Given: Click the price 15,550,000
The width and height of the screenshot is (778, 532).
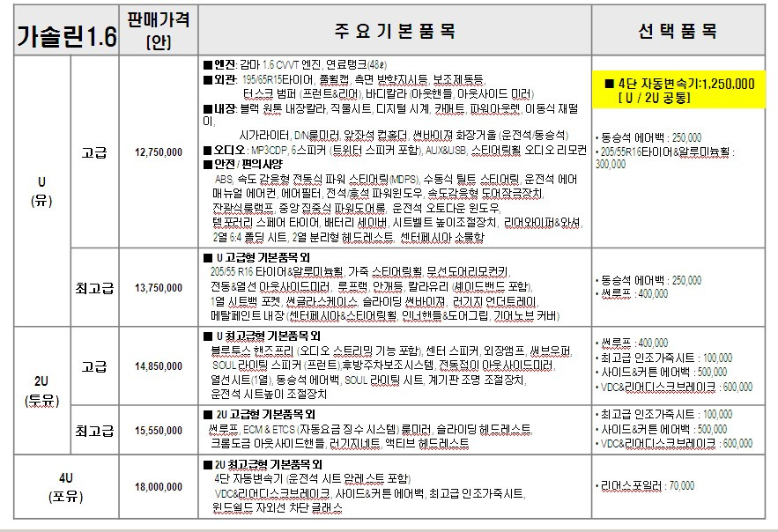Looking at the screenshot, I should click(159, 431).
